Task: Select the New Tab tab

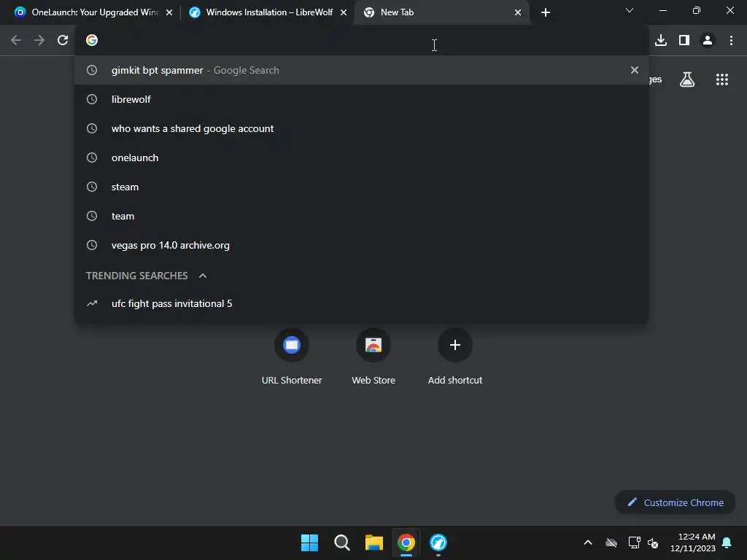Action: (441, 12)
